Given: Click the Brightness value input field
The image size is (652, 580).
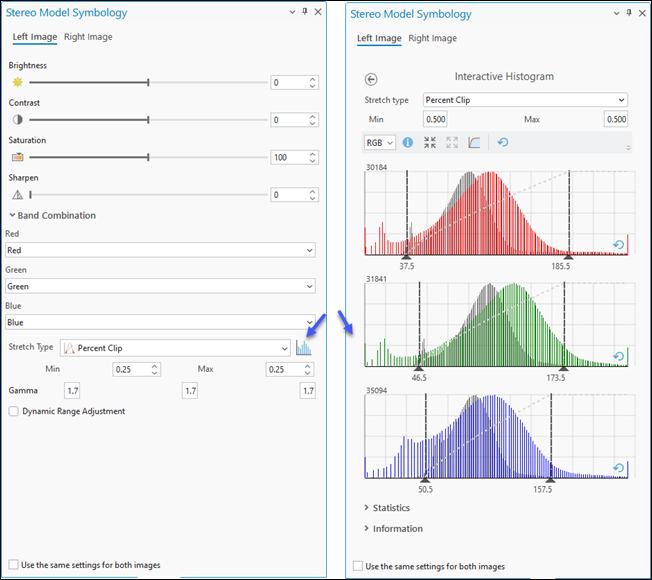Looking at the screenshot, I should pyautogui.click(x=287, y=82).
